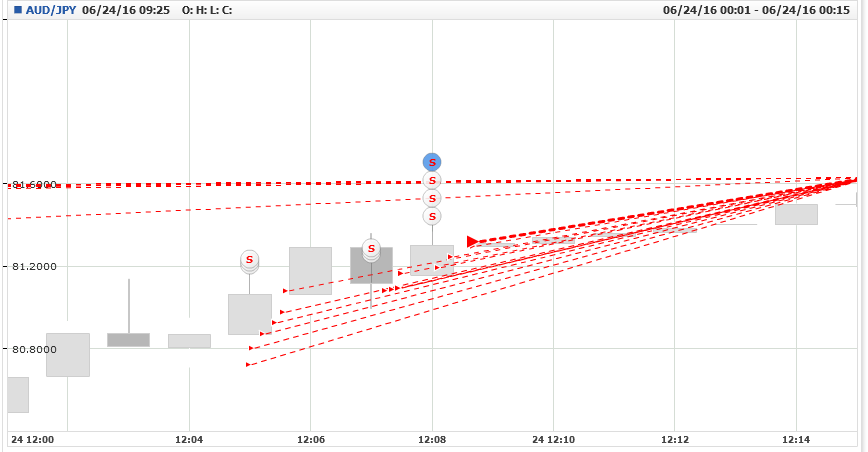The width and height of the screenshot is (868, 452).
Task: Click the 80.8000 price axis label
Action: (34, 349)
